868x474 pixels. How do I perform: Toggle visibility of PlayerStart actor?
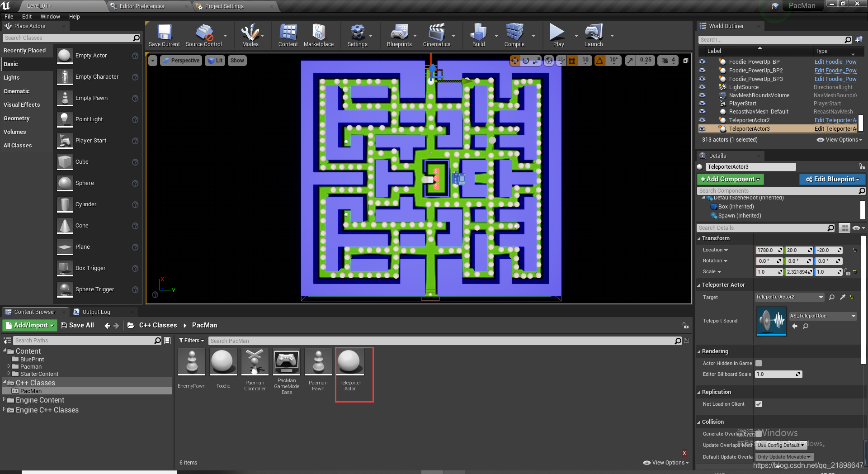702,103
